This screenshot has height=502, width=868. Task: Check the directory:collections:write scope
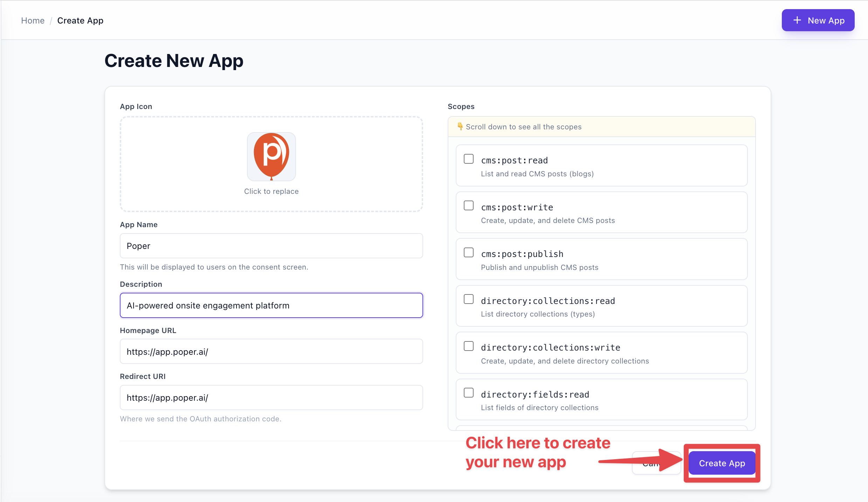(x=469, y=346)
